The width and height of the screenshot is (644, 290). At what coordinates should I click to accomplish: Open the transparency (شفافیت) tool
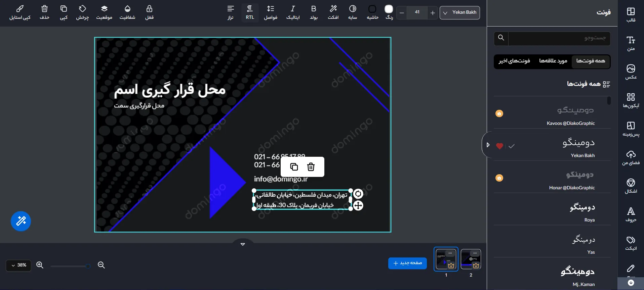127,12
